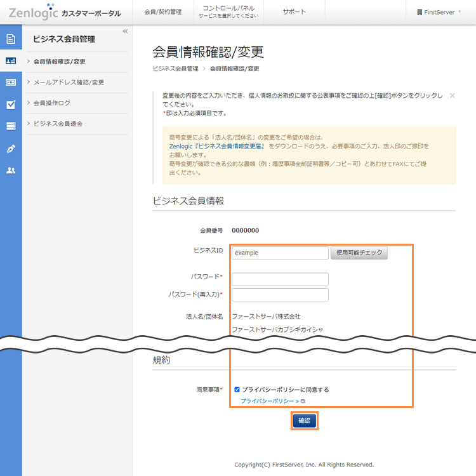Open 会員/契約管理 menu
476x476 pixels.
(162, 12)
